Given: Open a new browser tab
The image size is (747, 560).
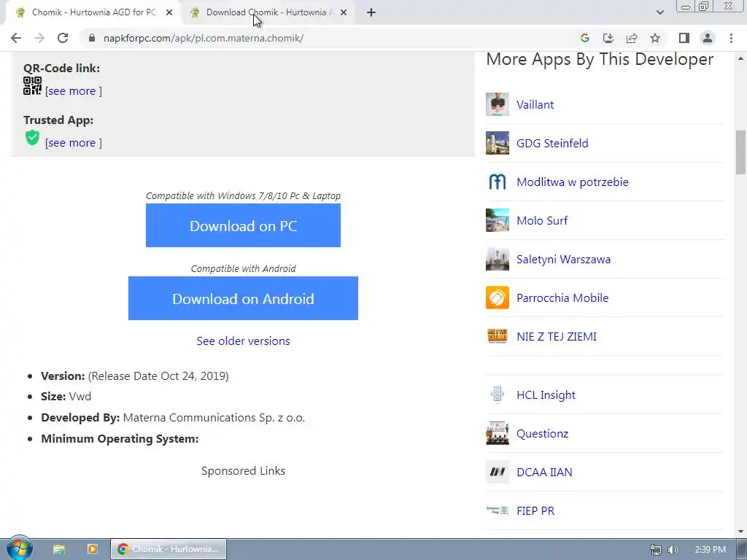Looking at the screenshot, I should pyautogui.click(x=371, y=13).
